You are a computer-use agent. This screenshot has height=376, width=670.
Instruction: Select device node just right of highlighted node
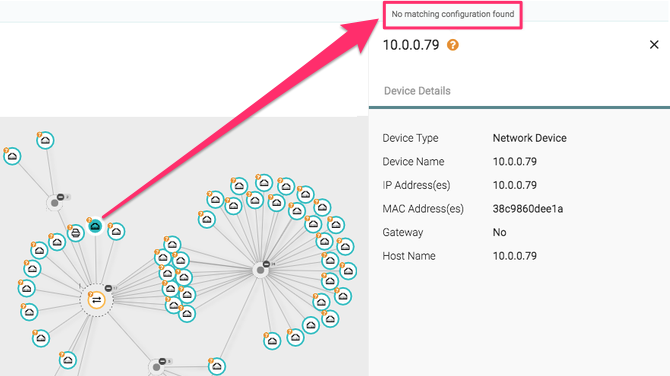(x=116, y=232)
